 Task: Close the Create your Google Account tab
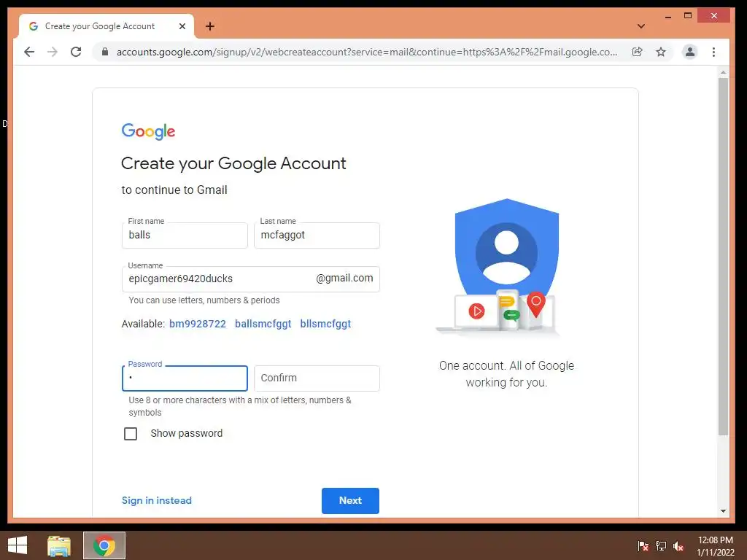click(182, 26)
